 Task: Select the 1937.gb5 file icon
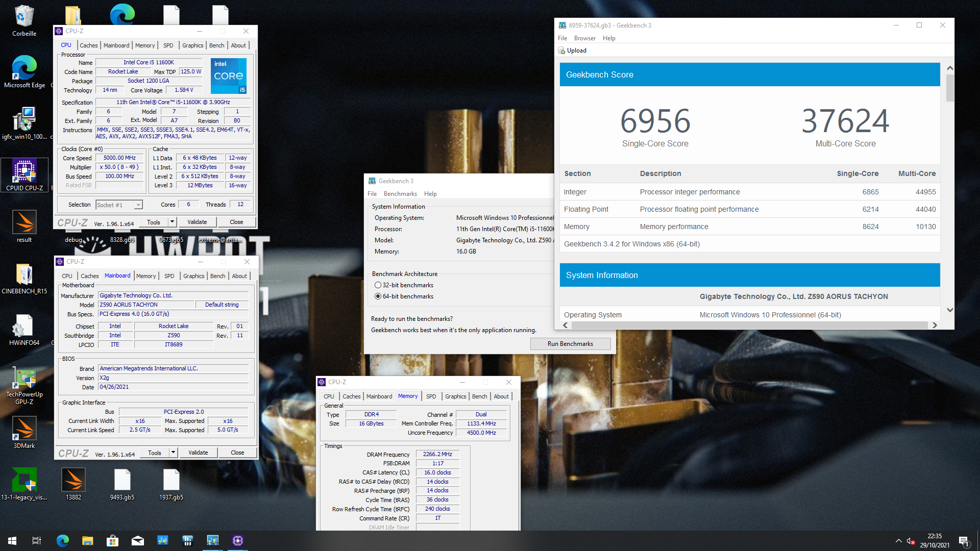[171, 484]
